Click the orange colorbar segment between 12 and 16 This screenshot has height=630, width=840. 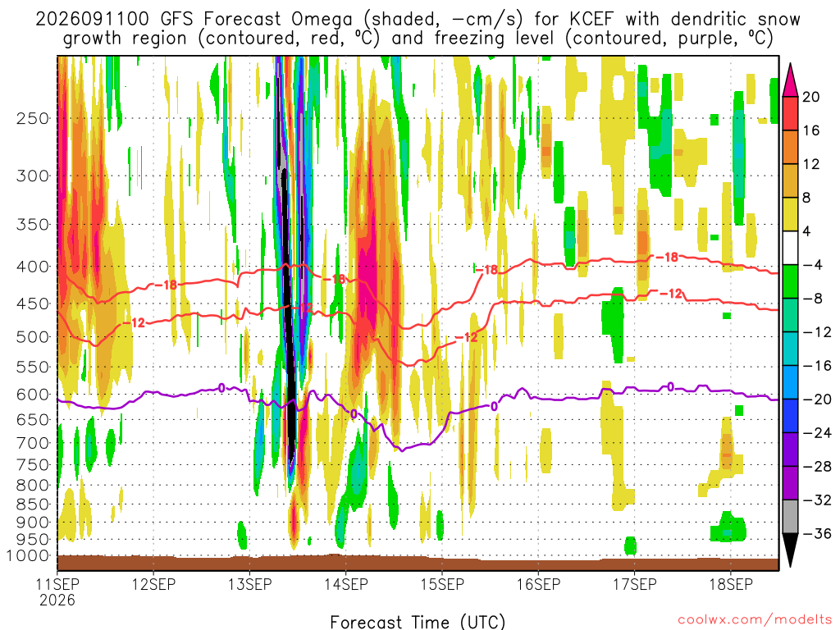coord(790,148)
